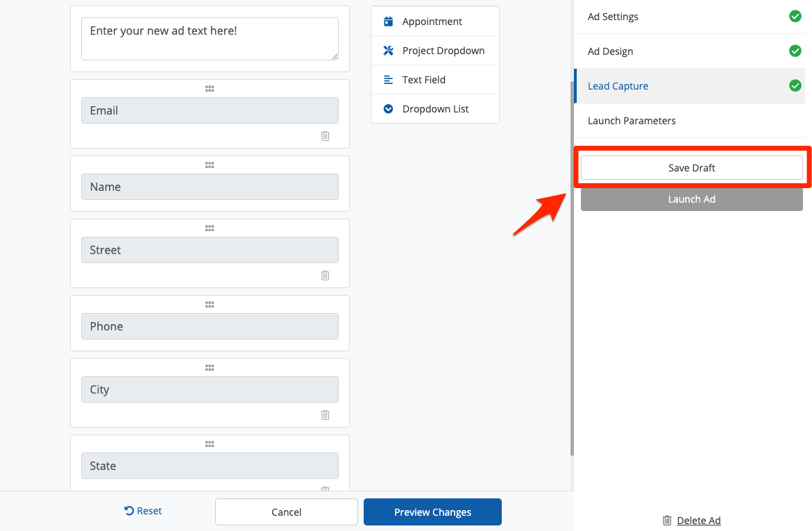The width and height of the screenshot is (812, 531).
Task: Click the Text Field lines icon
Action: (389, 80)
